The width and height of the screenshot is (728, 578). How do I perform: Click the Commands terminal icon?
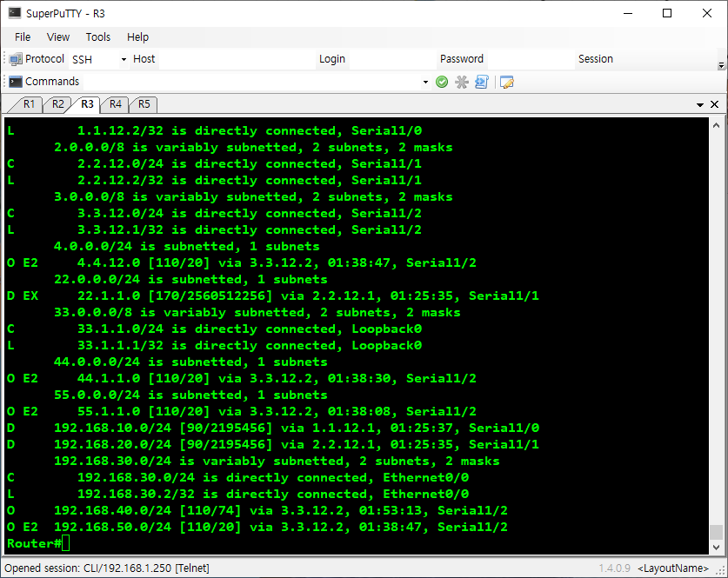(x=16, y=82)
